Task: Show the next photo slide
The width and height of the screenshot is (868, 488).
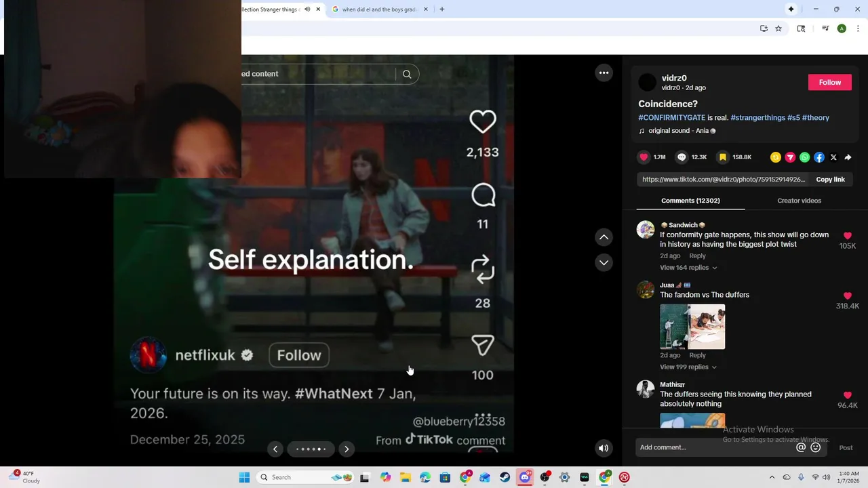Action: pos(347,449)
